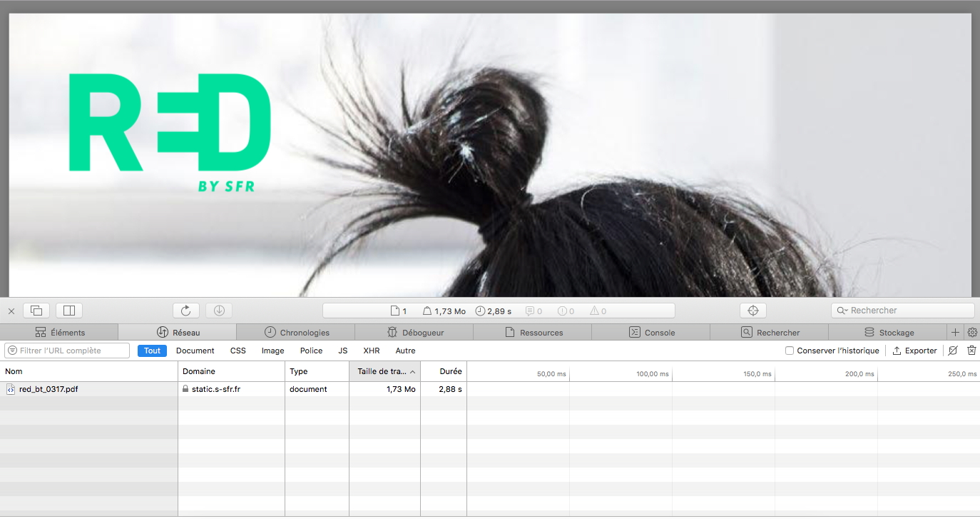
Task: Clear network items with trash icon
Action: pyautogui.click(x=971, y=351)
